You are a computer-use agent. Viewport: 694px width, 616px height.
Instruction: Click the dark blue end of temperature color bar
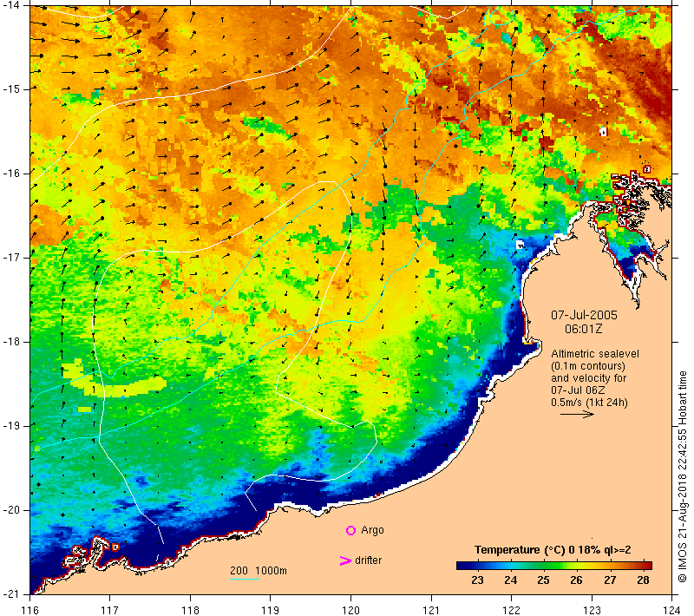click(x=461, y=566)
